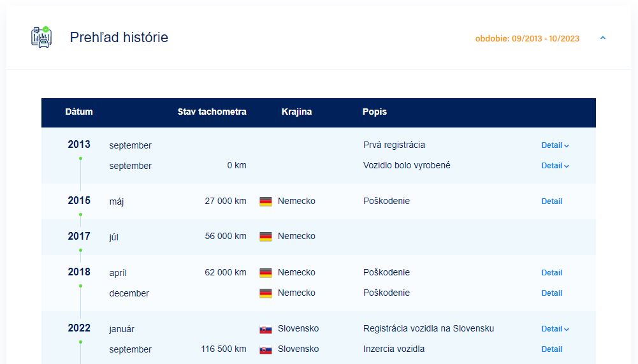Click German flag in december 2018 row
638x364 pixels.
click(266, 293)
